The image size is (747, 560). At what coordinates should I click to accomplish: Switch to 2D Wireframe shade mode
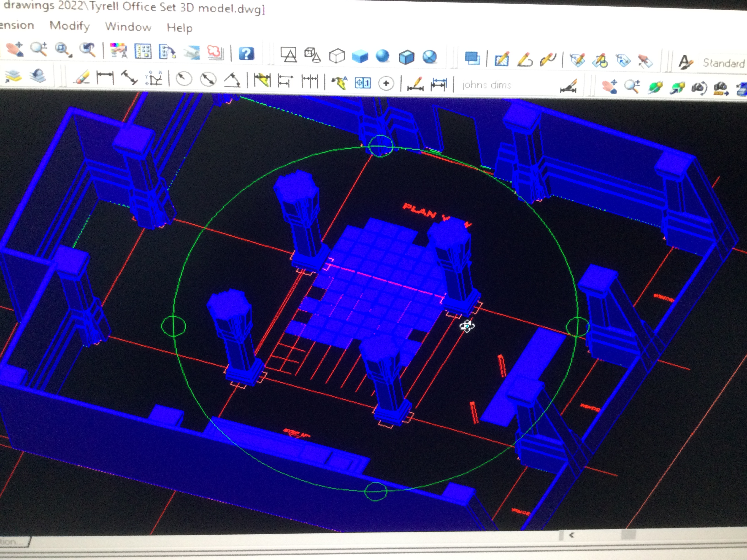pos(289,55)
